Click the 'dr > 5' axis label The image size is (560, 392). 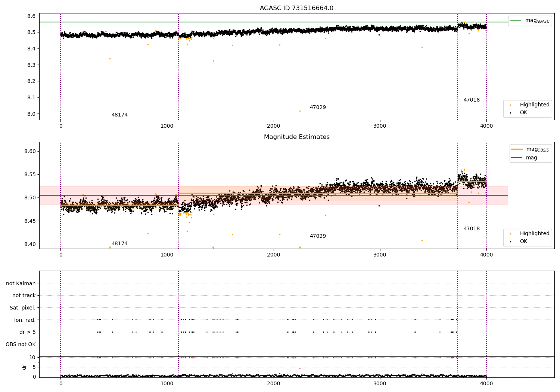tap(28, 332)
